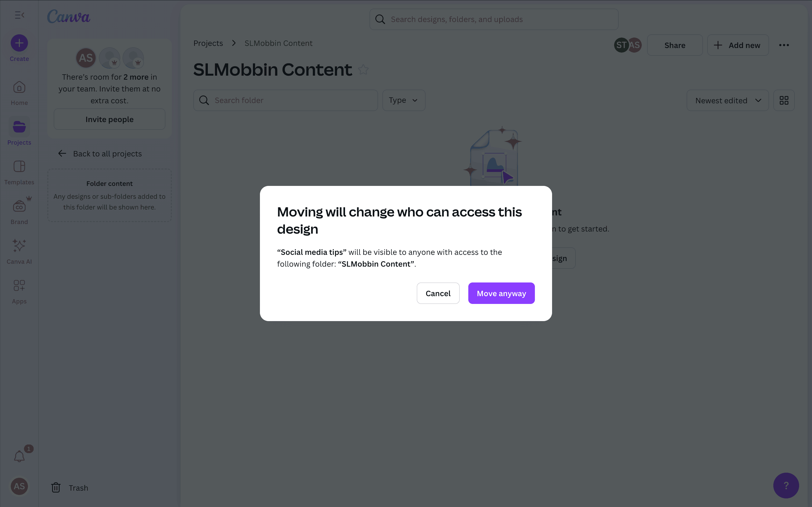812x507 pixels.
Task: Confirm with Move anyway button
Action: [x=501, y=293]
